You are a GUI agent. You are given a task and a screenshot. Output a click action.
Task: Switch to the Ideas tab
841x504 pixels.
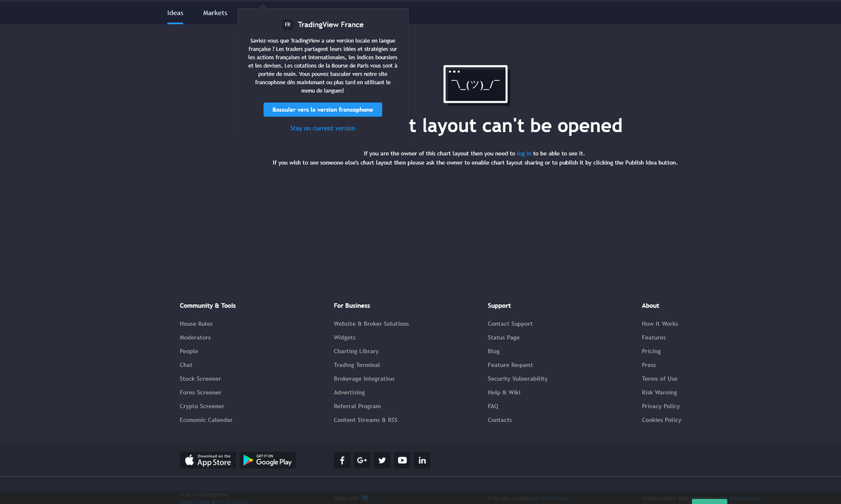[175, 13]
